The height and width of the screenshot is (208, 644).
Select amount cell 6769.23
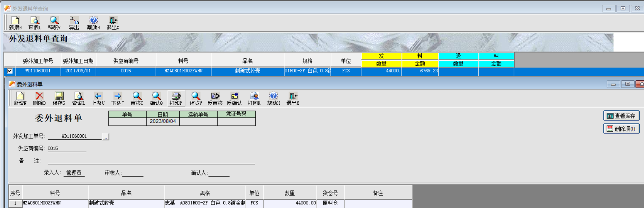tap(420, 71)
